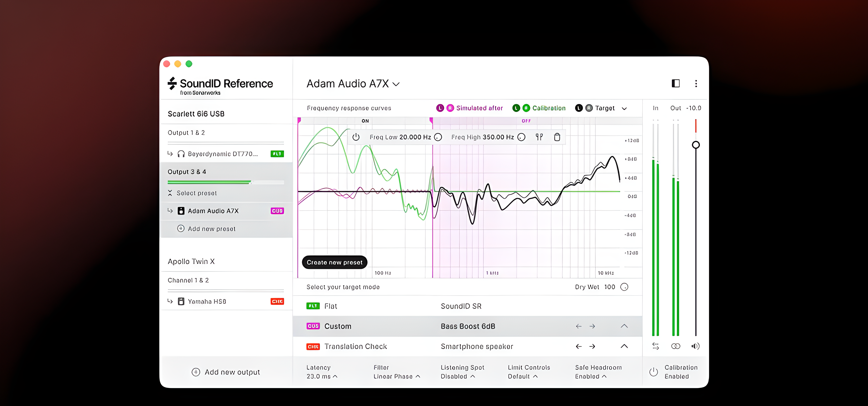Collapse the Custom target mode row
Screen dimensions: 868x406
(624, 326)
